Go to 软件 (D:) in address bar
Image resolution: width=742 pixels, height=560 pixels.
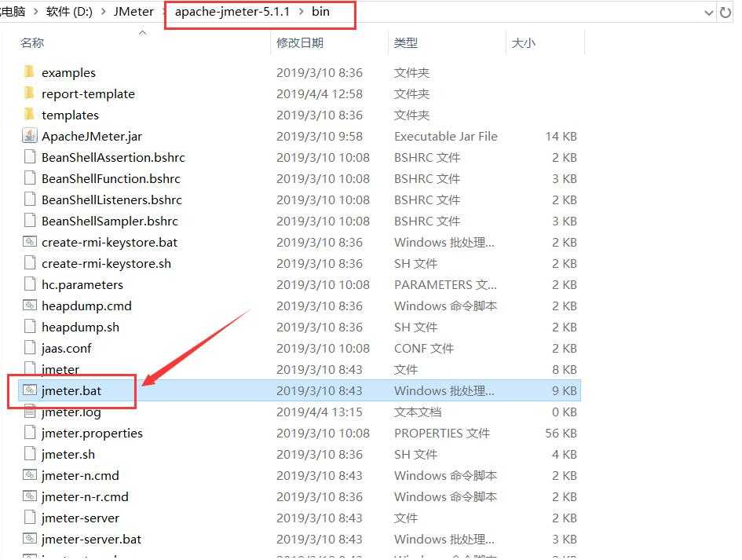pyautogui.click(x=69, y=12)
